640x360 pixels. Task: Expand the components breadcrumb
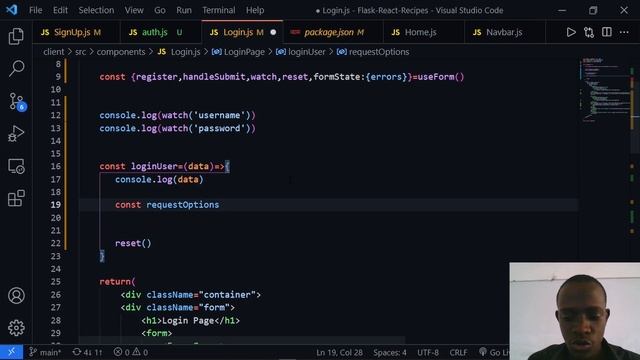tap(121, 52)
